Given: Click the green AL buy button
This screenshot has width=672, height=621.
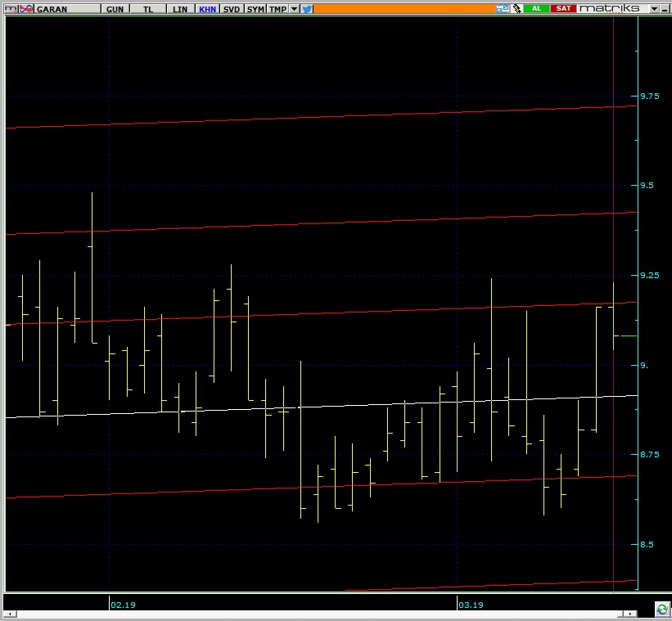Looking at the screenshot, I should [536, 8].
